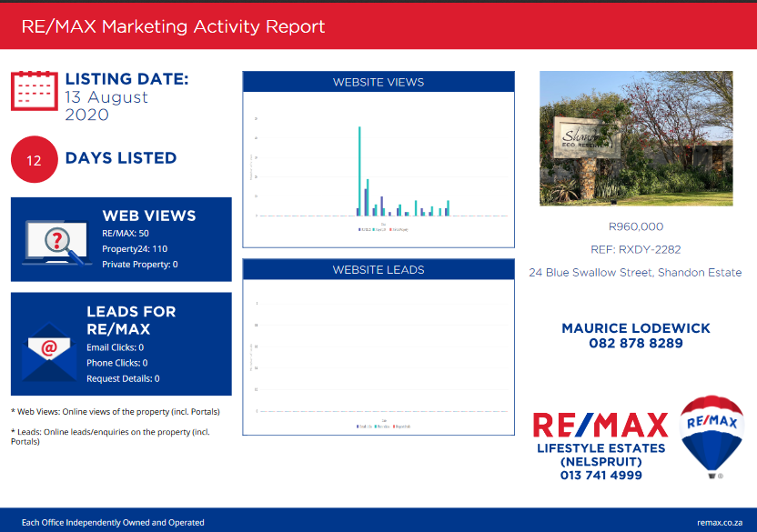Select the 13 August 2020 date text
Viewport: 757px width, 532px height.
pyautogui.click(x=106, y=105)
